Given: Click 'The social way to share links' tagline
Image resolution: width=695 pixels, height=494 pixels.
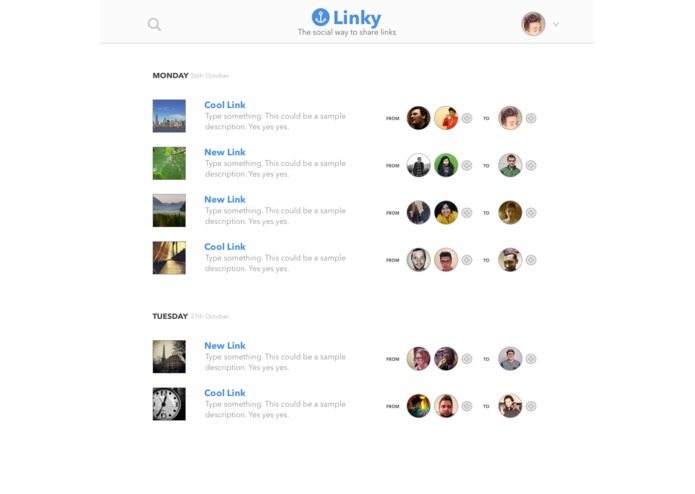Looking at the screenshot, I should coord(347,32).
